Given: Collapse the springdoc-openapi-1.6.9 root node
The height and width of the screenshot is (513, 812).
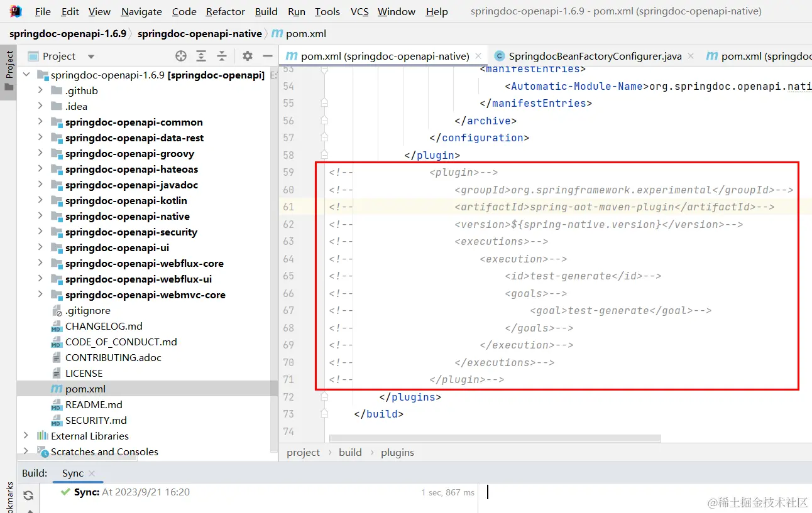Looking at the screenshot, I should pyautogui.click(x=26, y=75).
